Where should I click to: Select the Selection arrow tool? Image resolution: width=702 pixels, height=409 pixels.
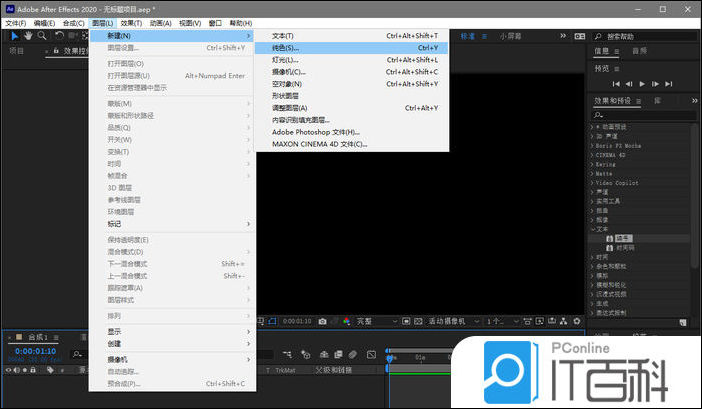[x=14, y=35]
